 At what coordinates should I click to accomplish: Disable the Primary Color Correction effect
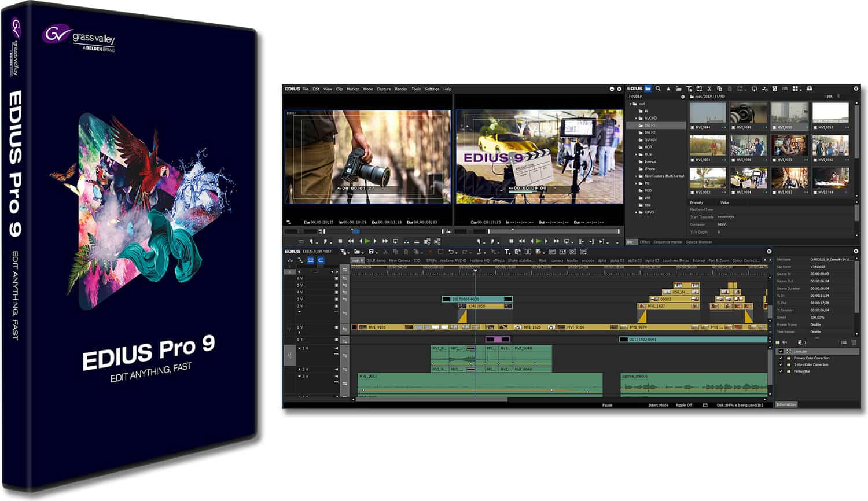click(x=781, y=358)
